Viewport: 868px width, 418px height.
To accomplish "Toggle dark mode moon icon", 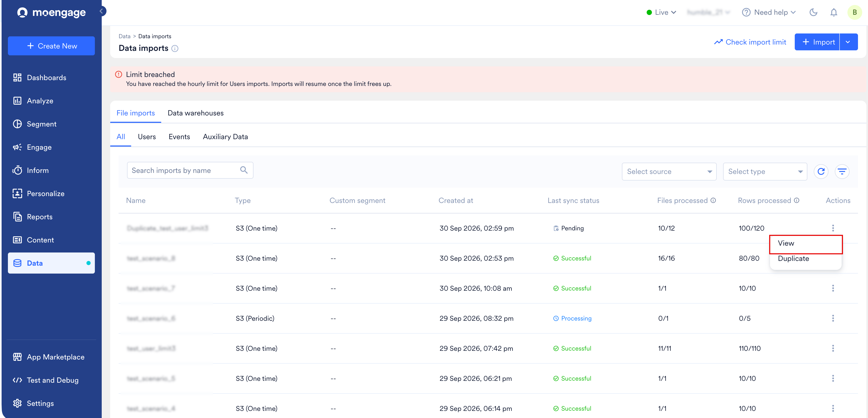I will tap(813, 12).
